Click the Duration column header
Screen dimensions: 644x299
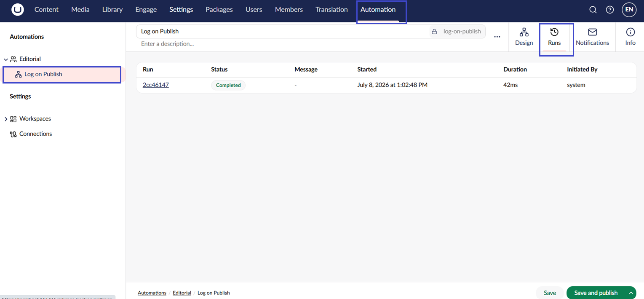point(515,70)
